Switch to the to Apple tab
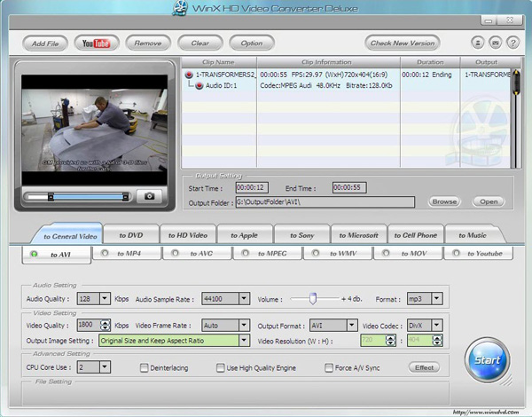This screenshot has width=532, height=417. [x=245, y=235]
